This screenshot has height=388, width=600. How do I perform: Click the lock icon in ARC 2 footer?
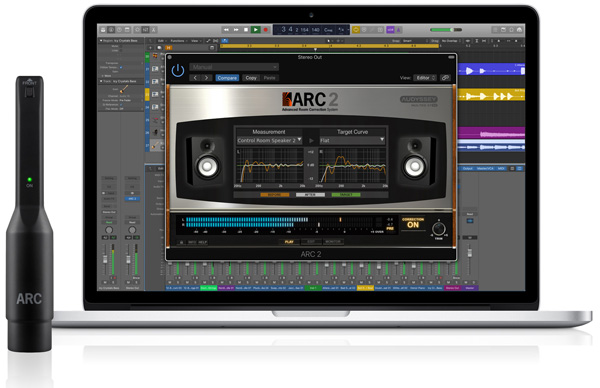tap(181, 242)
